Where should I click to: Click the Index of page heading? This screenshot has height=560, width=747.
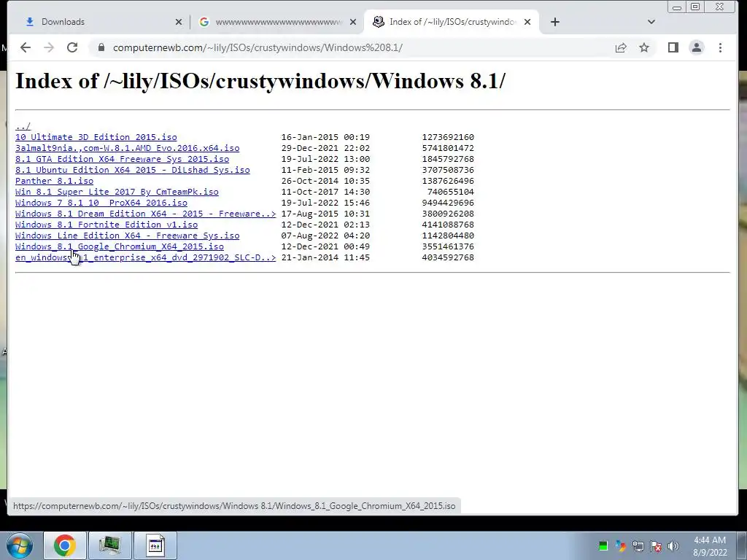point(260,81)
